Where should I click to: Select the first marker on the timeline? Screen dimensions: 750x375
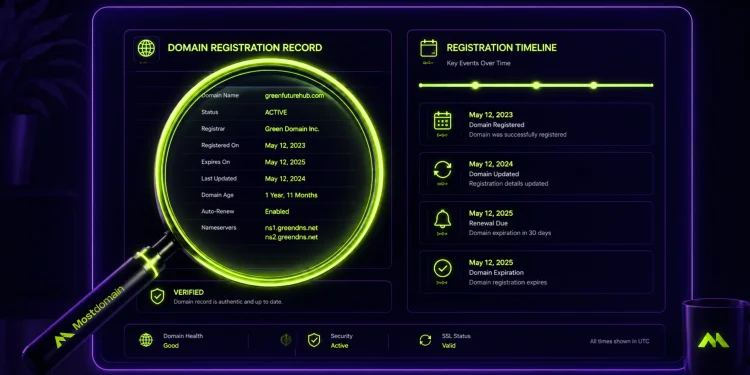tap(475, 86)
